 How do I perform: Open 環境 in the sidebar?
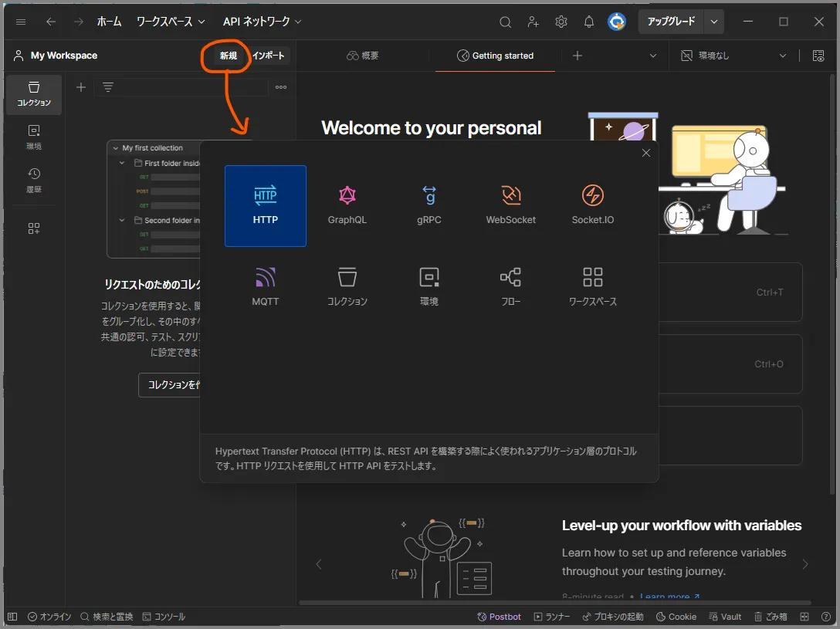coord(34,137)
